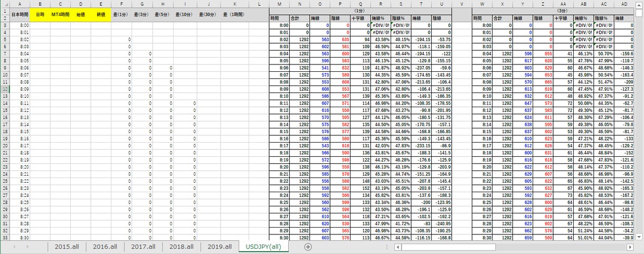Open the 2015.all sheet tab
Screen dimensions: 644x254
point(66,246)
